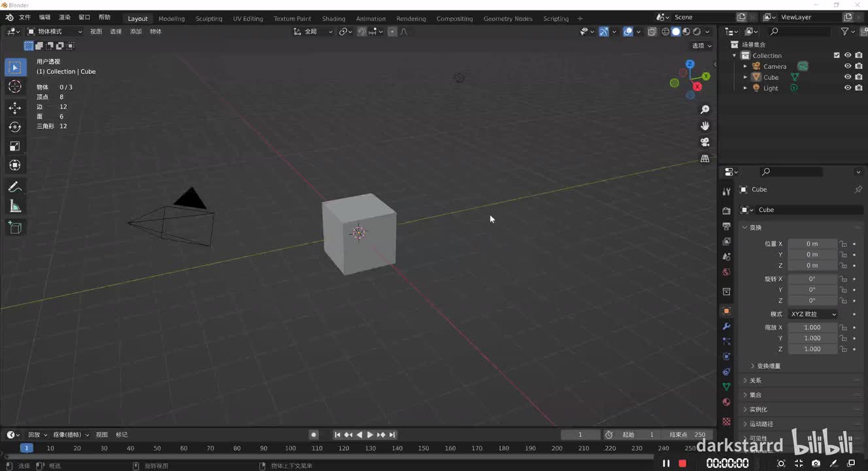Screen dimensions: 868x471
Task: Toggle Light visibility eye icon
Action: (x=848, y=88)
